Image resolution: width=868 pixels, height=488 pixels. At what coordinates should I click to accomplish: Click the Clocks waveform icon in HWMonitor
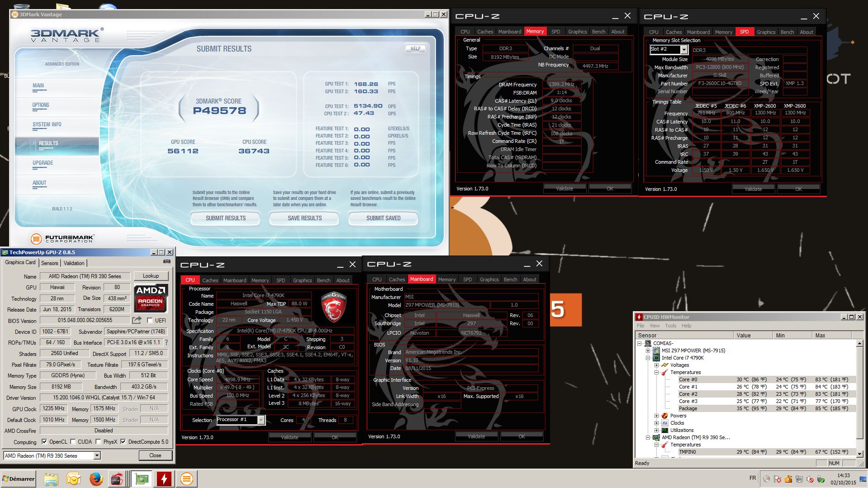(x=664, y=423)
